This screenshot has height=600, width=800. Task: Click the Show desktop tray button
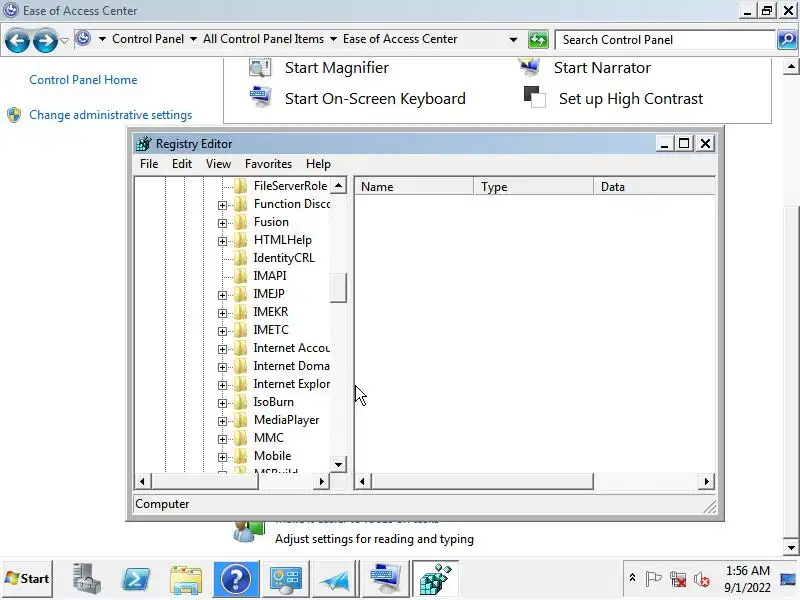(x=789, y=579)
